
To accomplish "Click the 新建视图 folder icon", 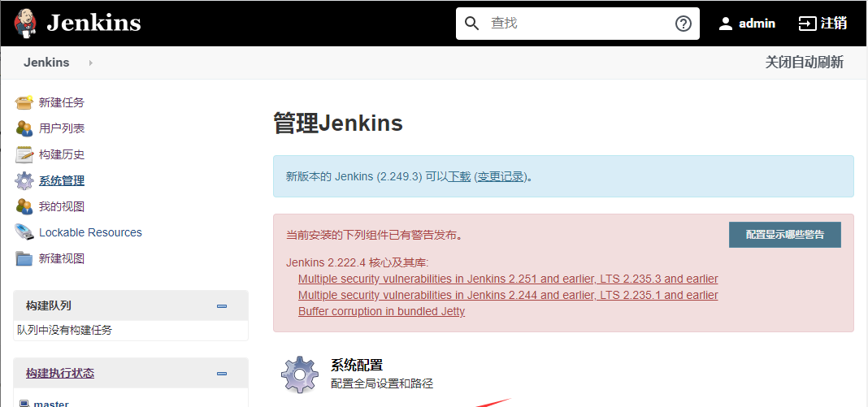I will (24, 258).
